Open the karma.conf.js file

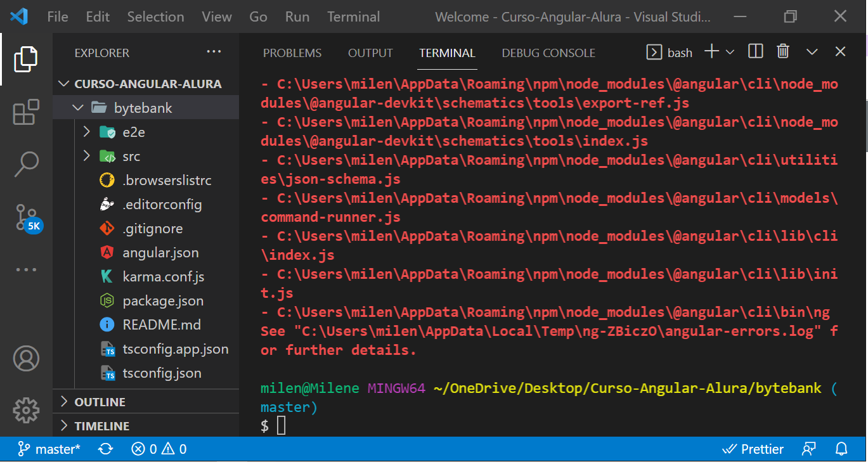pos(146,276)
